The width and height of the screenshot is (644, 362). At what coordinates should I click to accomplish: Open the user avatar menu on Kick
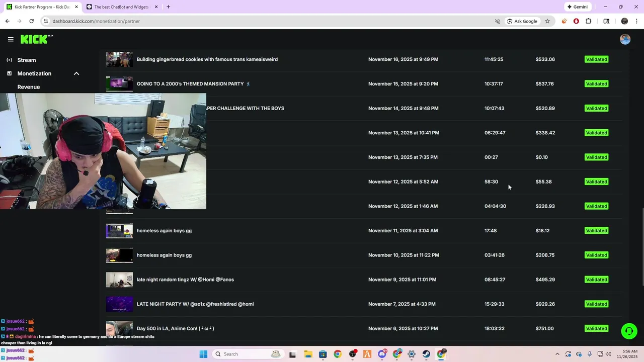coord(625,39)
